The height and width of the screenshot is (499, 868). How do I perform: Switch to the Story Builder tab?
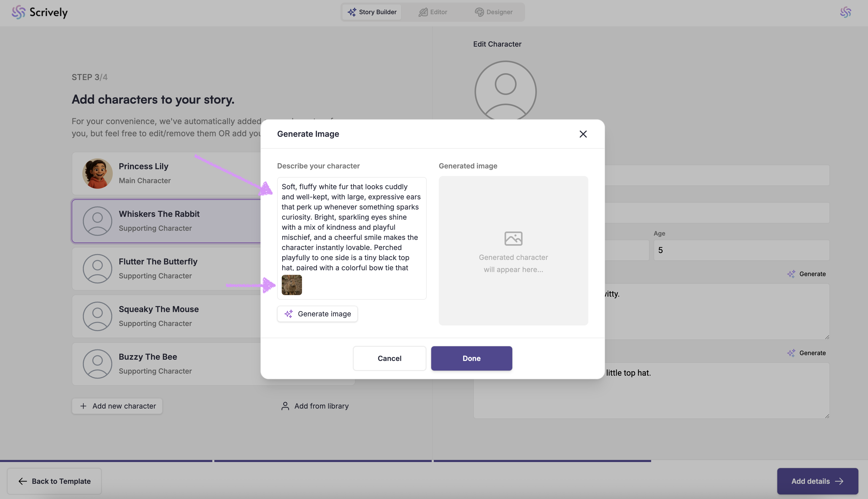tap(372, 12)
